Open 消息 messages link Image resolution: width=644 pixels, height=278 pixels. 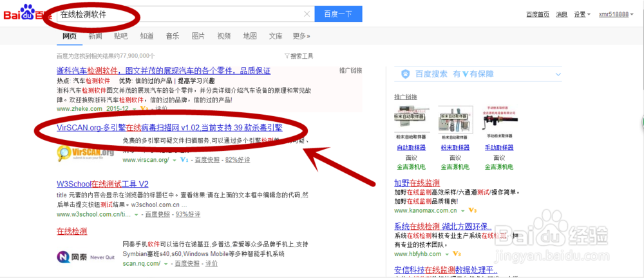tap(562, 14)
